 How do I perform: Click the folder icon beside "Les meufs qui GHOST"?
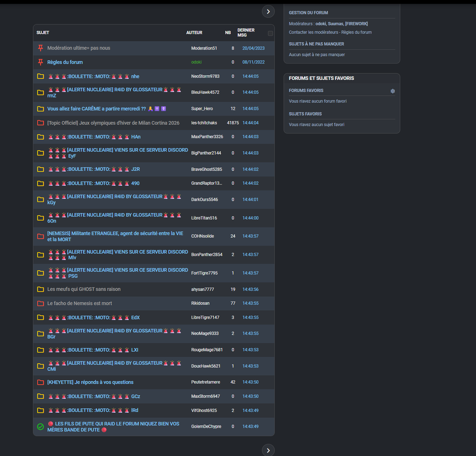click(x=40, y=289)
